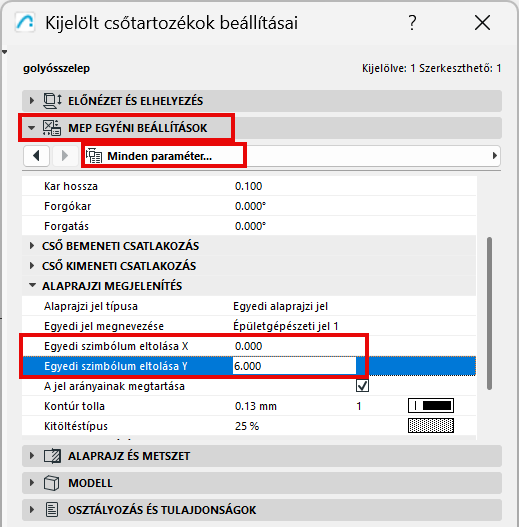Expand Cső bemeneti csatlakozás group
The image size is (519, 527).
[x=32, y=246]
